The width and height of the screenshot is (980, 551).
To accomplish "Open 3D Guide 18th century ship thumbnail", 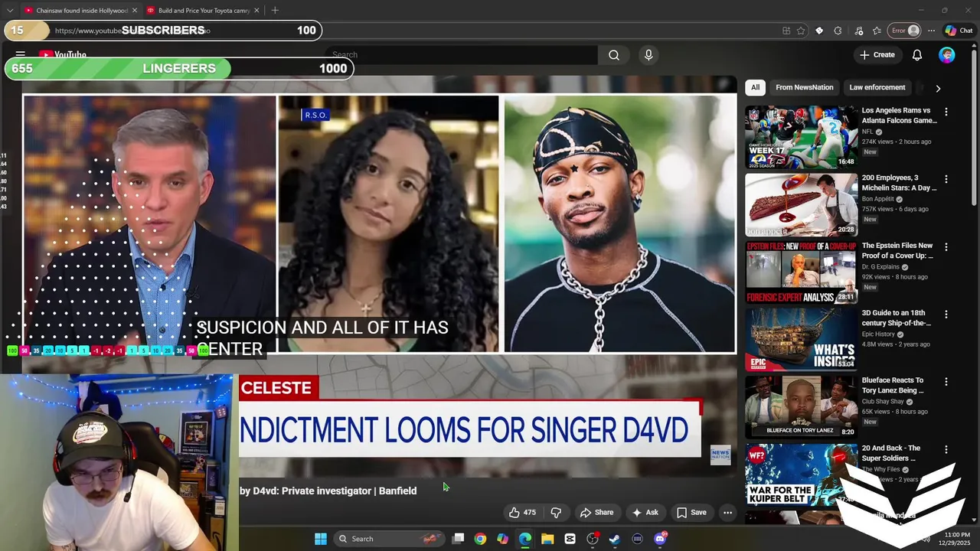I will [801, 339].
